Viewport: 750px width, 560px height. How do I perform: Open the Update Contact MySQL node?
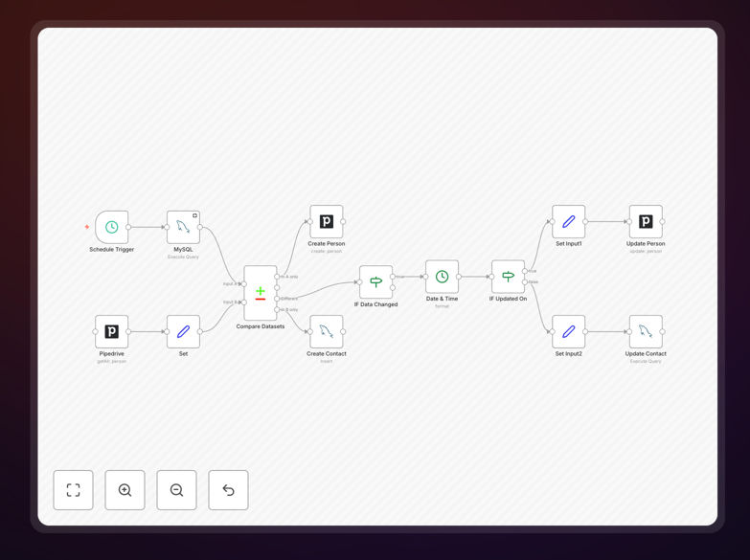tap(646, 331)
